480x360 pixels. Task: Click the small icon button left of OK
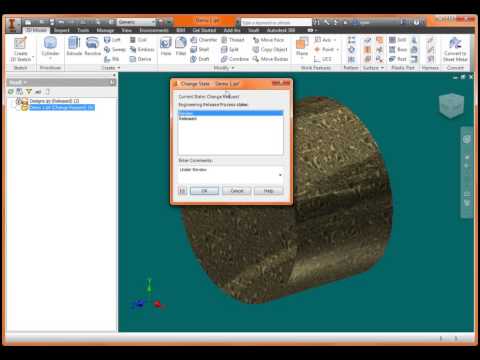[x=182, y=191]
